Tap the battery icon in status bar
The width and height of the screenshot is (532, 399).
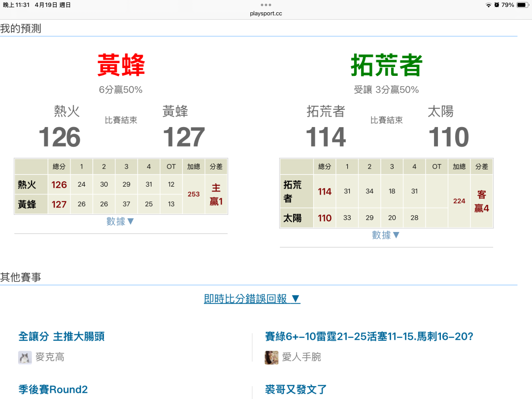click(x=522, y=5)
